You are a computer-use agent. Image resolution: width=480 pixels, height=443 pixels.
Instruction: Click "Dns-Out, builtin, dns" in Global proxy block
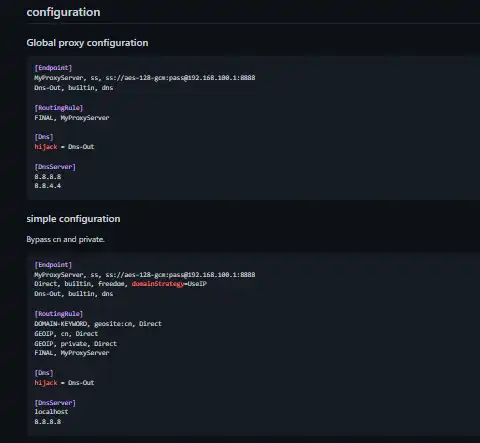(74, 88)
